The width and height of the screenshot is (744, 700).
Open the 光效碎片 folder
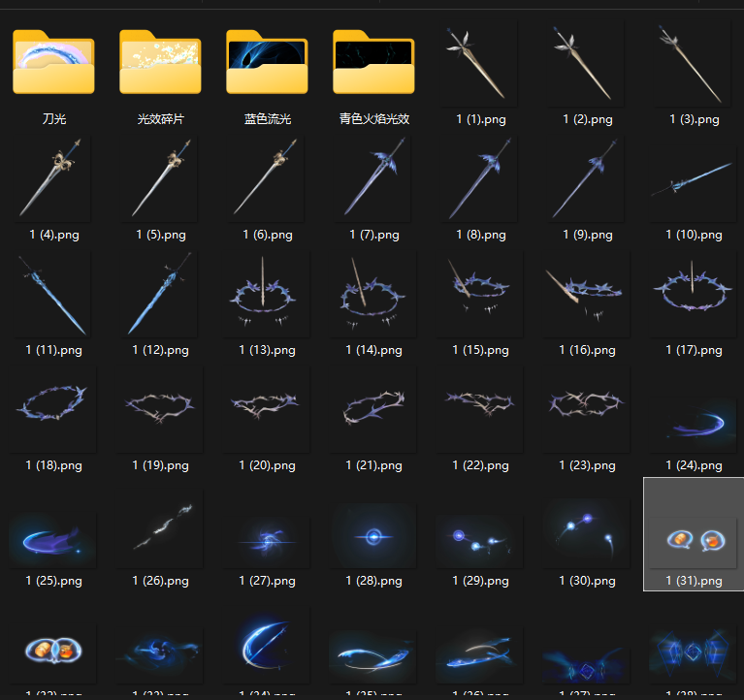click(x=161, y=63)
